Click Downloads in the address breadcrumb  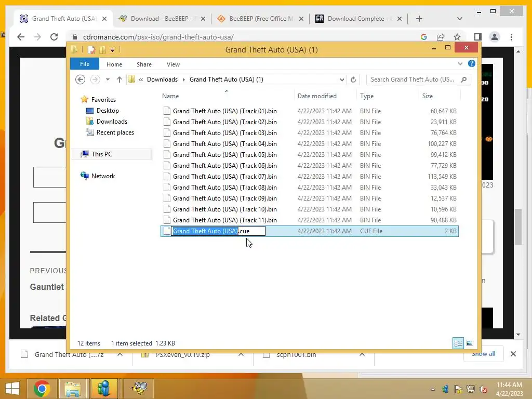click(162, 79)
